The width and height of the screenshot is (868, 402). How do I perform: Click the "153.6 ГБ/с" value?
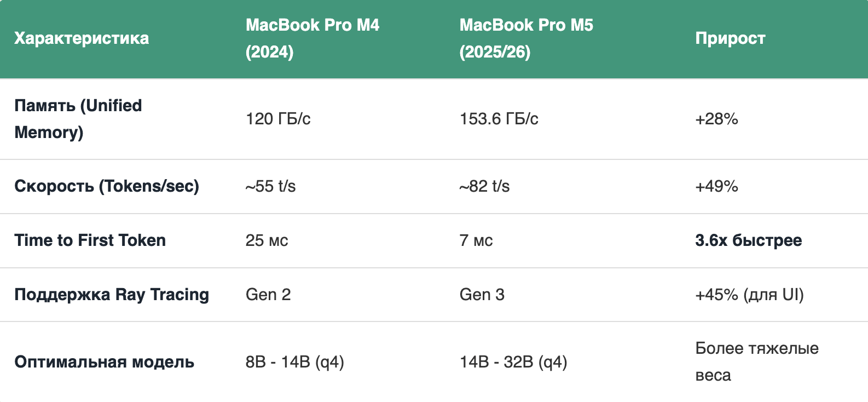pos(499,119)
